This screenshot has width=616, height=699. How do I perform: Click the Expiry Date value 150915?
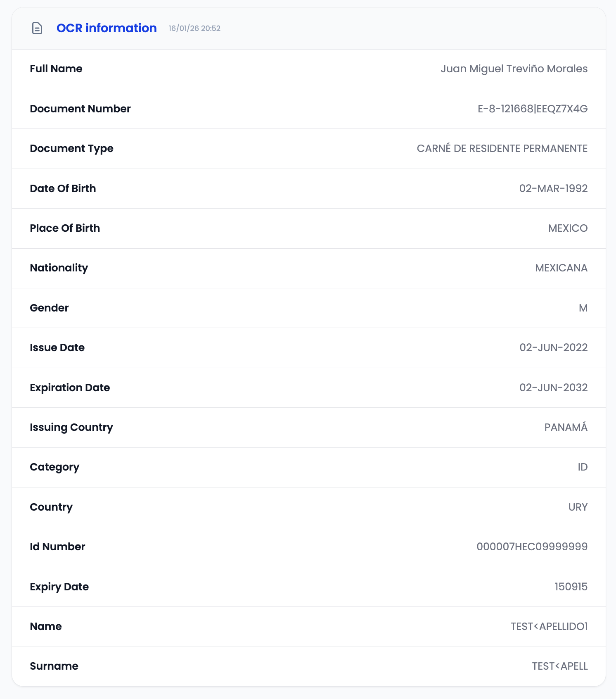pos(571,587)
